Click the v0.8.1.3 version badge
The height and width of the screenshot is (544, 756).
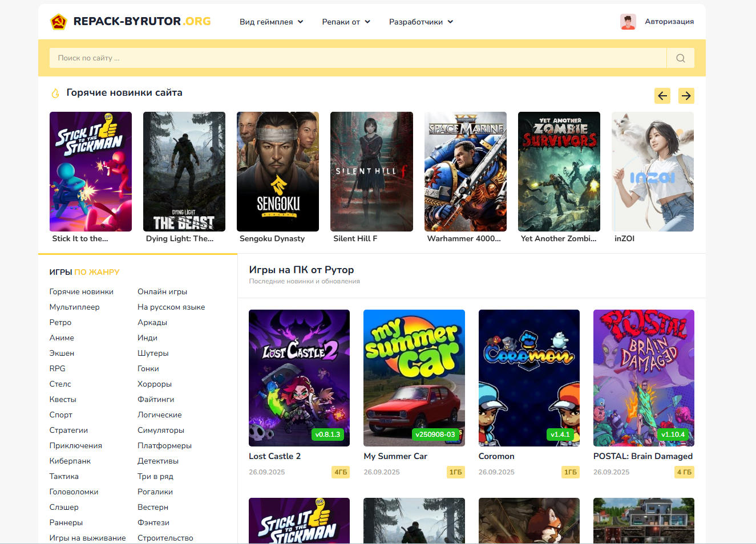(328, 435)
